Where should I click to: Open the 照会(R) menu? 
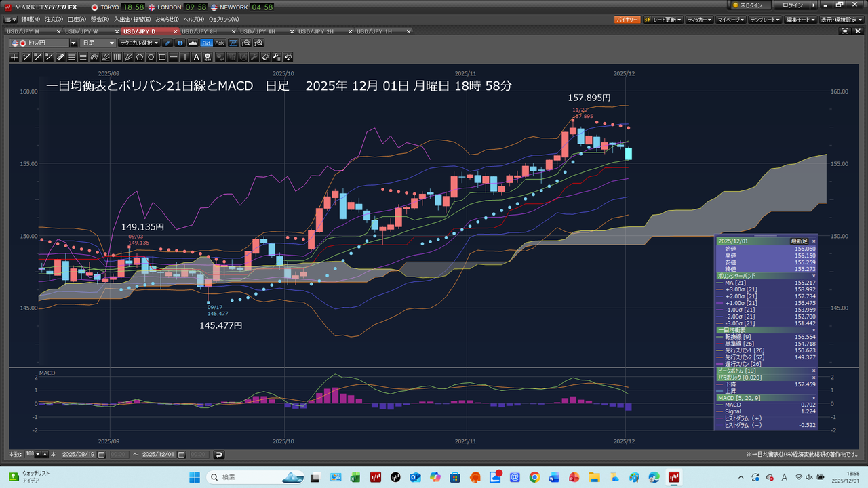100,20
